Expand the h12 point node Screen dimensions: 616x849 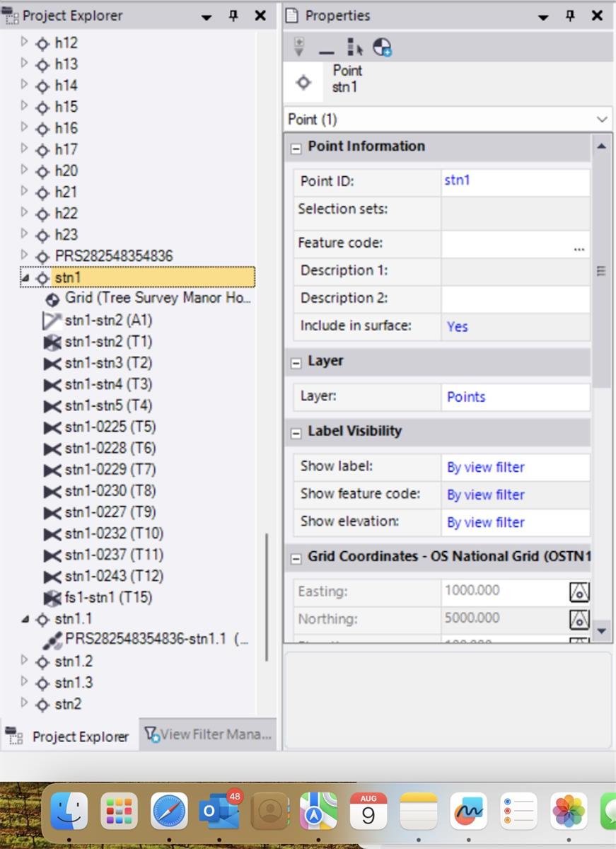24,42
